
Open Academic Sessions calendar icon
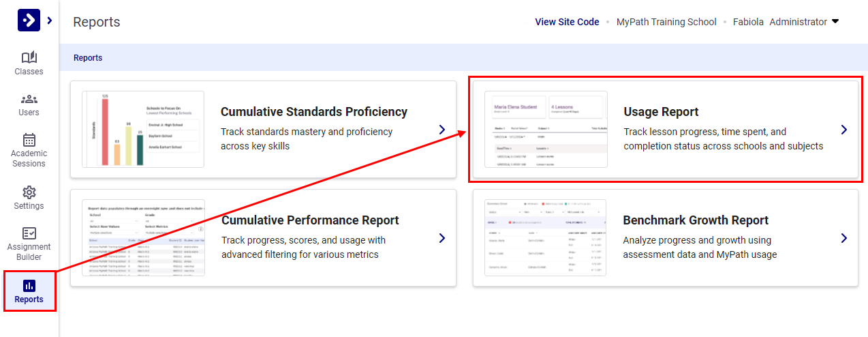click(29, 140)
